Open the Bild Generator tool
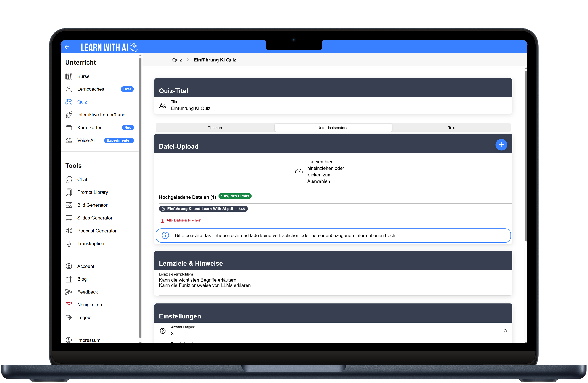The height and width of the screenshot is (383, 588). [92, 205]
